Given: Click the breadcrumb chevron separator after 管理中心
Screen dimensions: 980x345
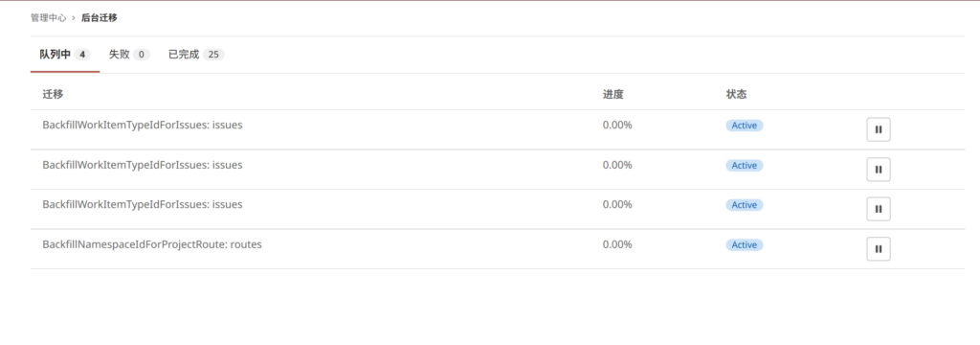Looking at the screenshot, I should 74,18.
